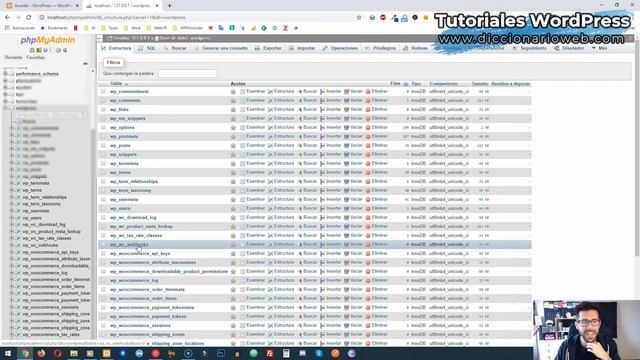
Task: Open the Importar tab
Action: (302, 48)
